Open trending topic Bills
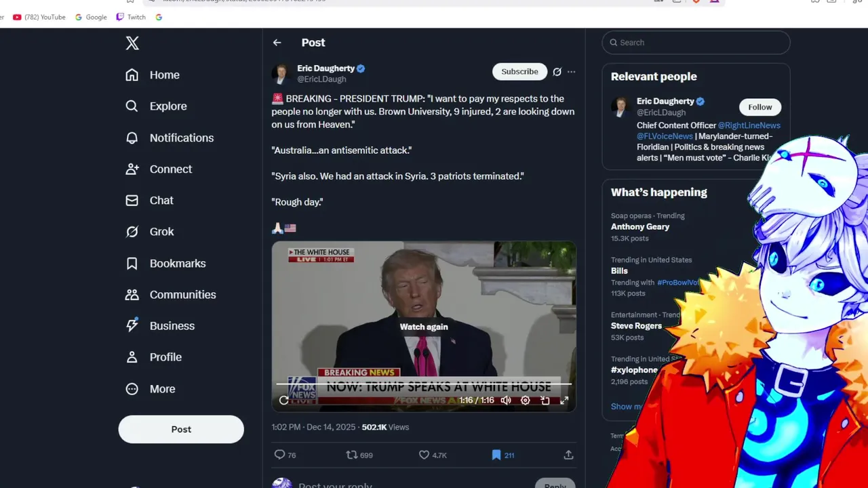 [x=619, y=271]
